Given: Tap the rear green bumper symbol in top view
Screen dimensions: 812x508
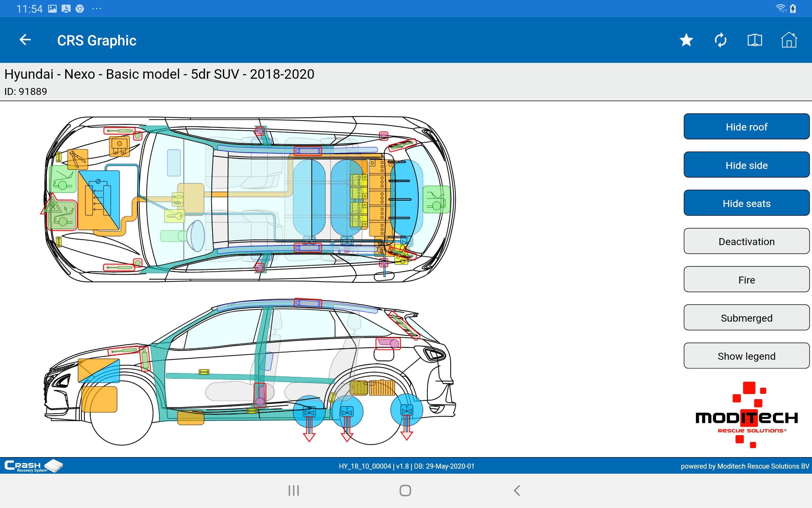Looking at the screenshot, I should click(x=436, y=200).
